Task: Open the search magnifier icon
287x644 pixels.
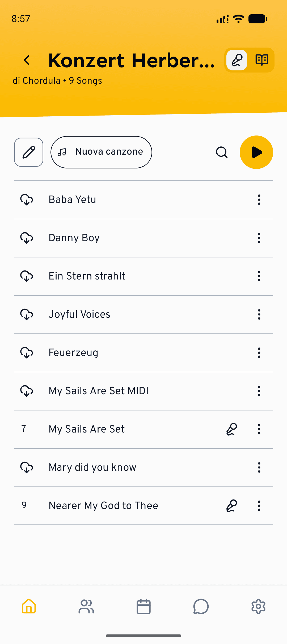Action: [x=222, y=152]
